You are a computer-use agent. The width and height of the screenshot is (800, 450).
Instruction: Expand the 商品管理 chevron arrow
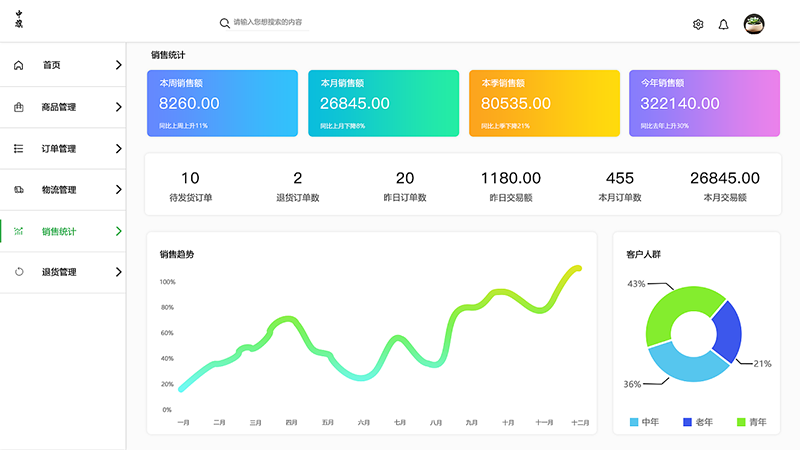119,107
